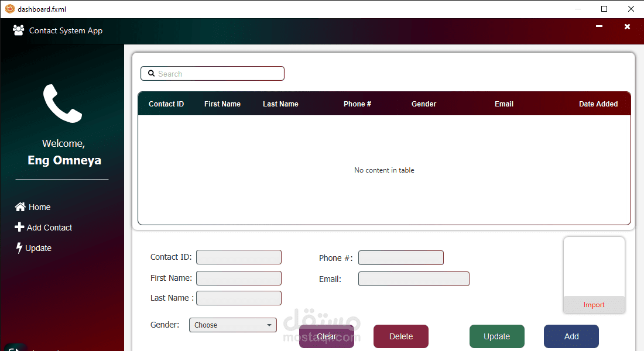This screenshot has height=351, width=644.
Task: Open the Home menu item
Action: click(33, 207)
